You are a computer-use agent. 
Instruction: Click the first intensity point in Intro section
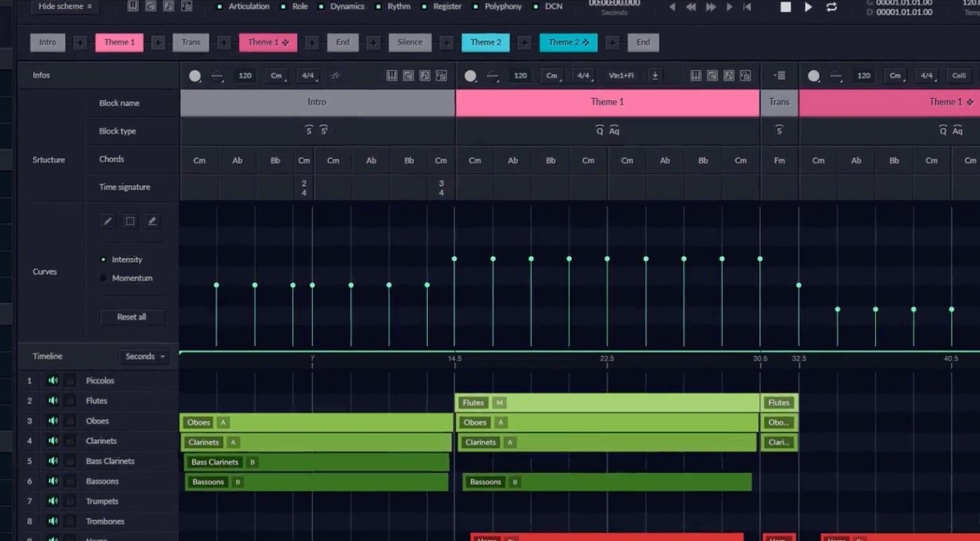(216, 285)
